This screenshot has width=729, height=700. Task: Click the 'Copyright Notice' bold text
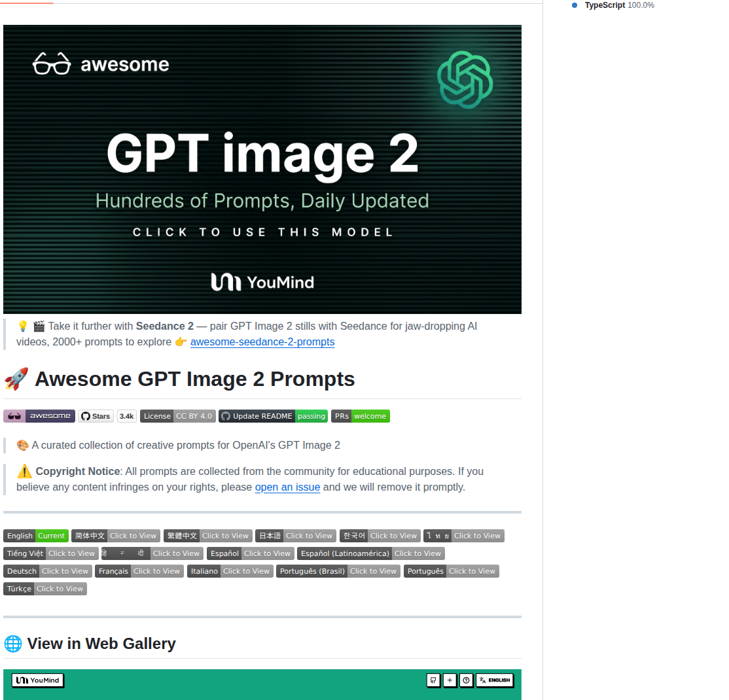[x=78, y=471]
